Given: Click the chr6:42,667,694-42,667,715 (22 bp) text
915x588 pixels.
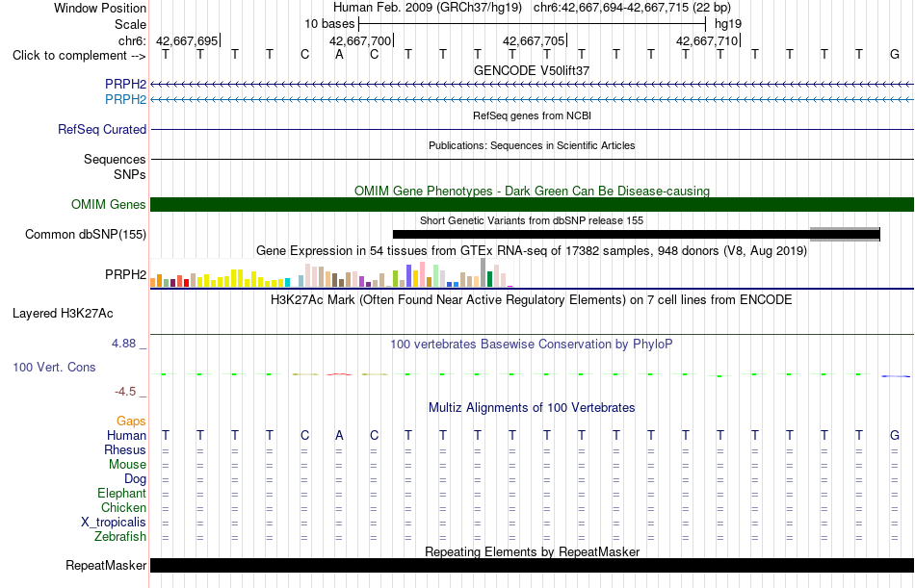Looking at the screenshot, I should pos(632,8).
